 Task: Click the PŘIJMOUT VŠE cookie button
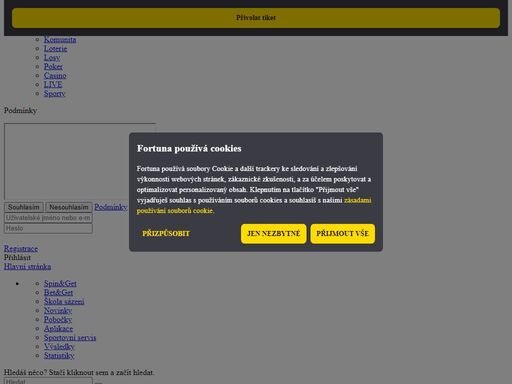click(x=343, y=234)
